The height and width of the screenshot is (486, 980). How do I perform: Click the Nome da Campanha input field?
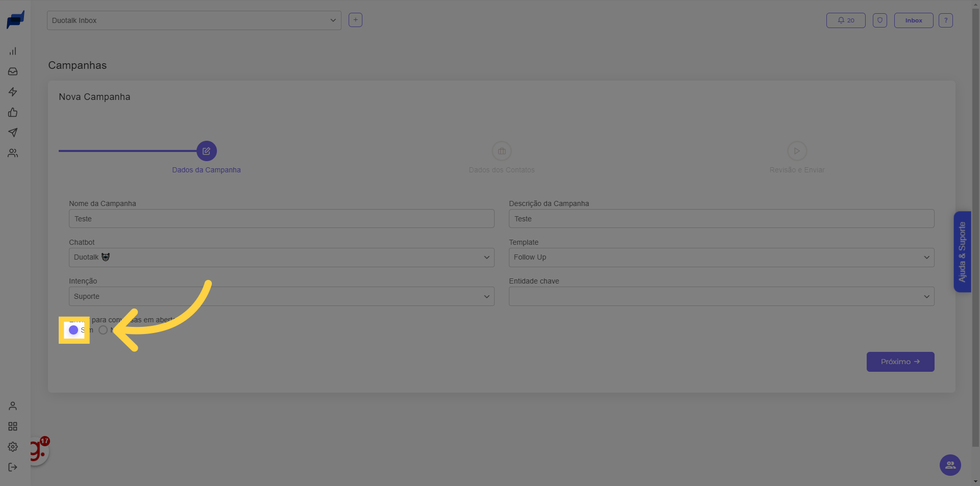coord(281,219)
